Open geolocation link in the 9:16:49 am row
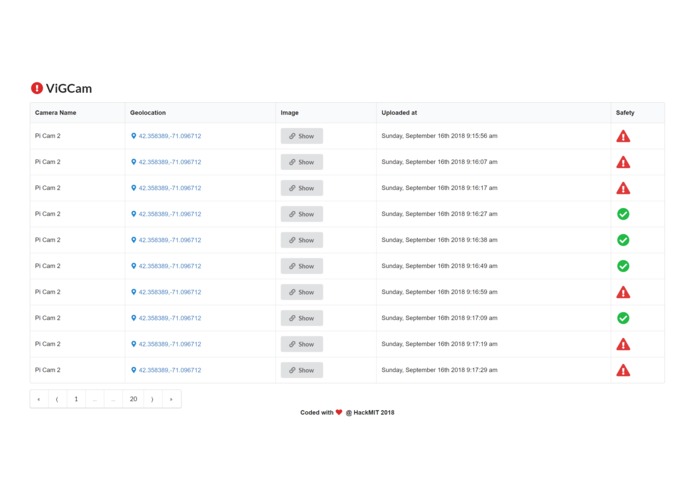This screenshot has width=695, height=494. pyautogui.click(x=166, y=266)
